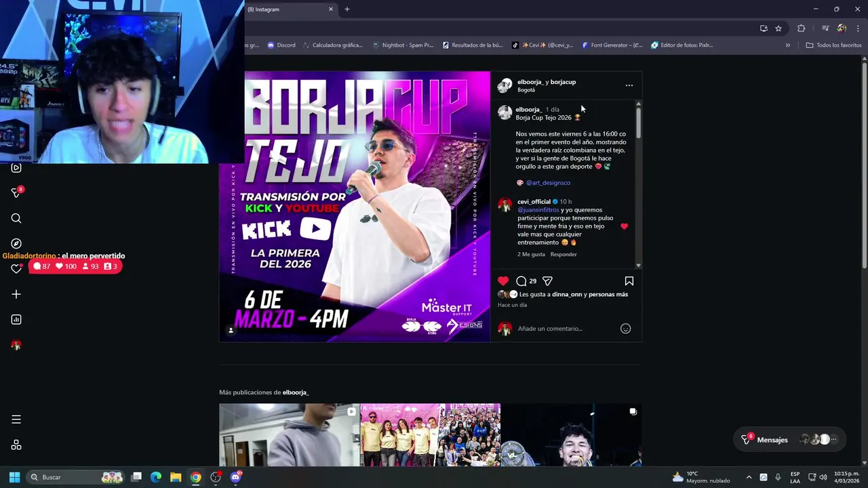Open Todos los favoritos folder
This screenshot has height=488, width=868.
(833, 45)
